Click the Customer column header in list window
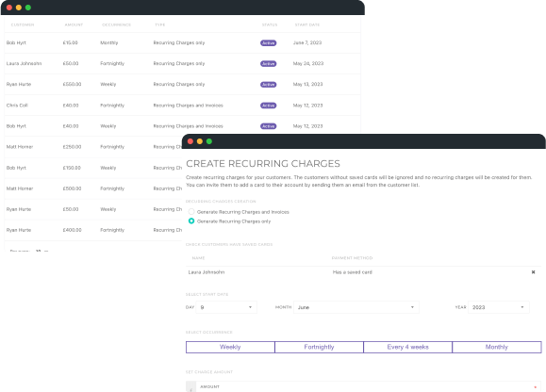The image size is (546, 392). pos(23,24)
